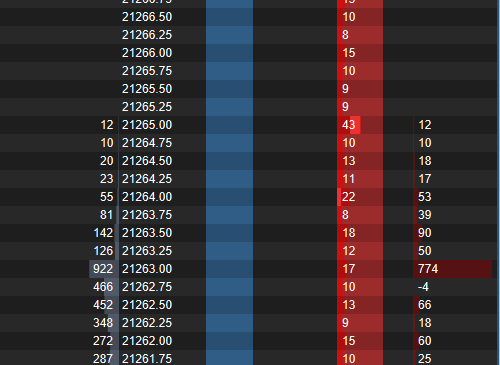Click the 126 volume value

104,251
